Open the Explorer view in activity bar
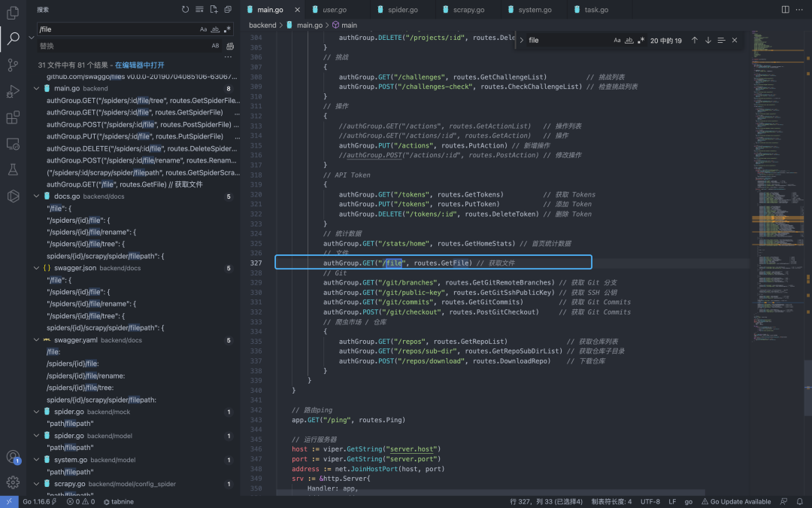812x508 pixels. 13,13
